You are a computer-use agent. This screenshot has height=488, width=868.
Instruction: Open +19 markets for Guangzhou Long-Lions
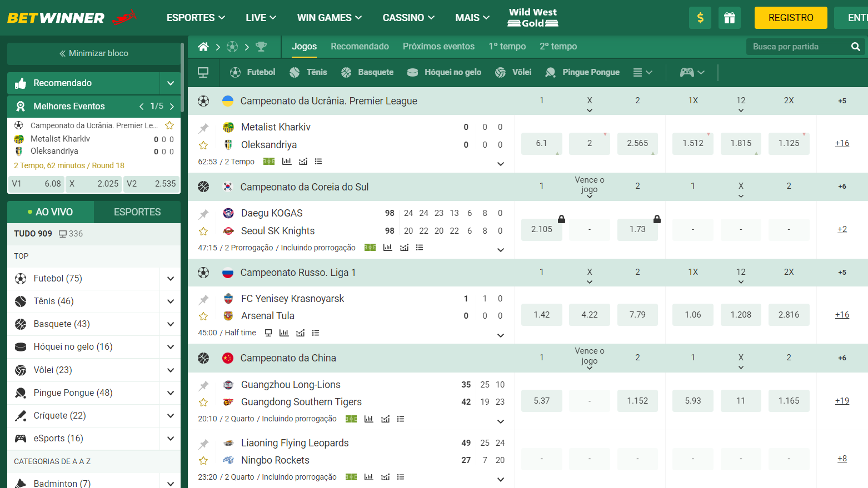pos(842,401)
